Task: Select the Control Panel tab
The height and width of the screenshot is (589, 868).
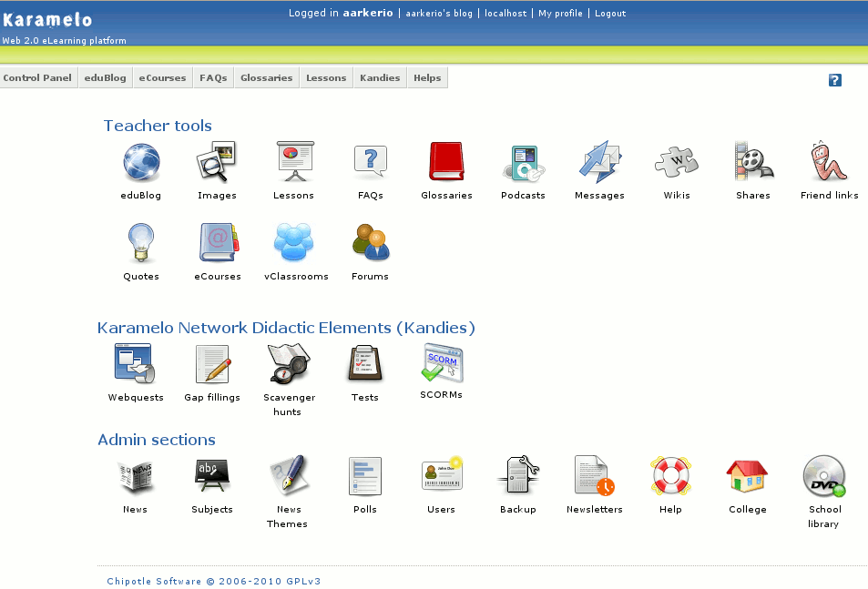Action: coord(37,78)
